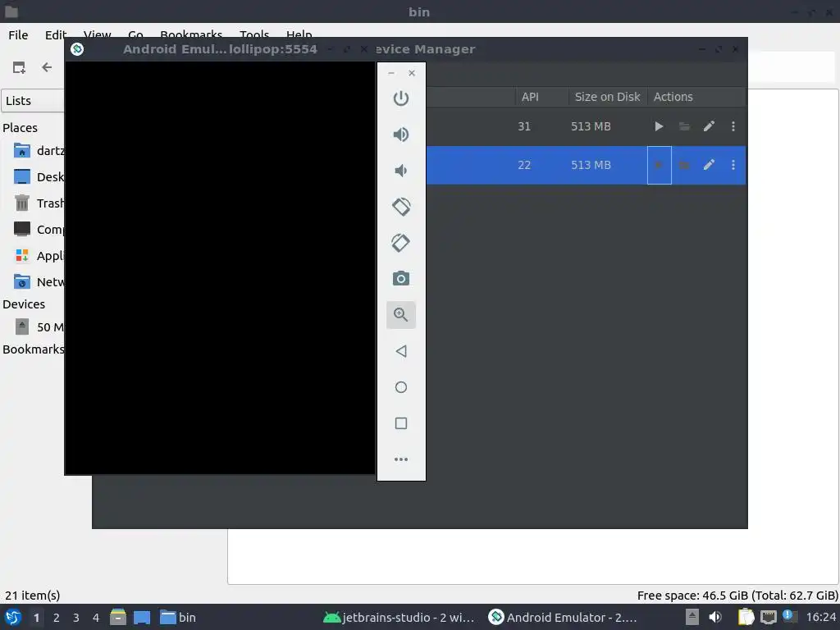Minimize the emulator toolbar panel
840x630 pixels.
click(x=391, y=73)
